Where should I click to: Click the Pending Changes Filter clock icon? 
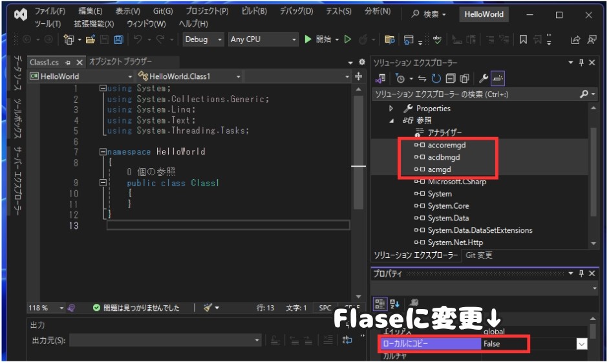click(400, 79)
